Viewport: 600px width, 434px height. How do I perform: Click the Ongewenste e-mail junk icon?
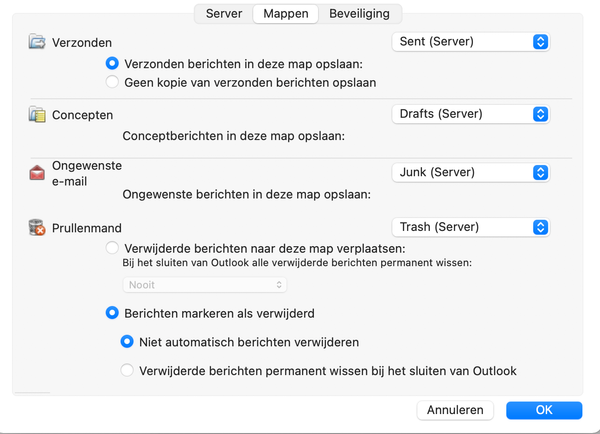tap(37, 173)
